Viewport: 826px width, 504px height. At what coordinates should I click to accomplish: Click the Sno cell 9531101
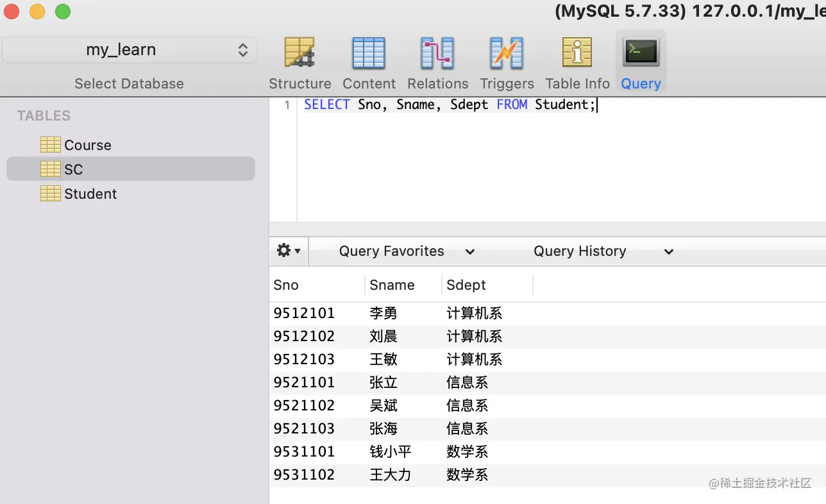(304, 452)
